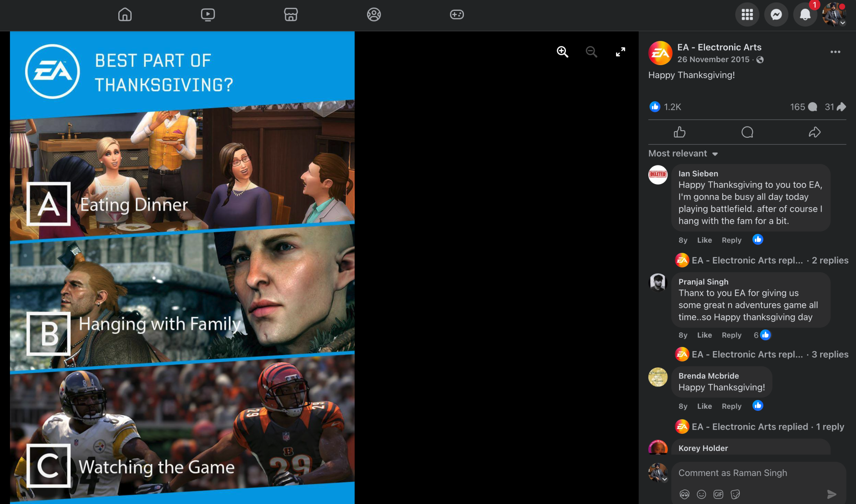This screenshot has width=856, height=504.
Task: Click the Comment as Raman Singh field
Action: point(748,473)
